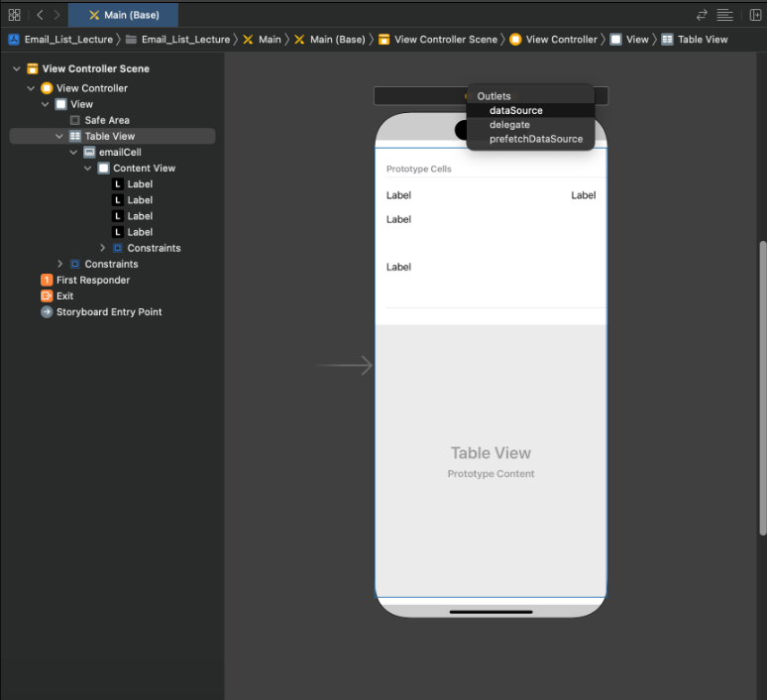
Task: Click the orange Exit icon
Action: tap(47, 296)
